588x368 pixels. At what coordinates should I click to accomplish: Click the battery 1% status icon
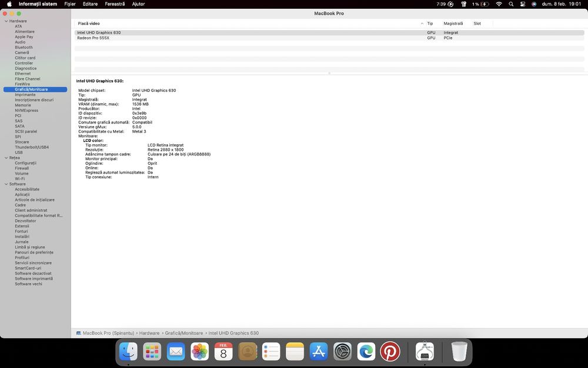[480, 4]
